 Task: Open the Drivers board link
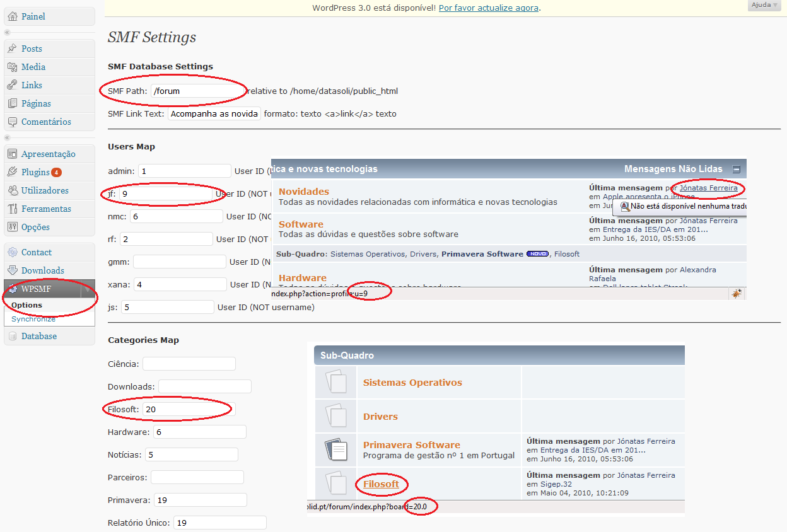pyautogui.click(x=380, y=417)
